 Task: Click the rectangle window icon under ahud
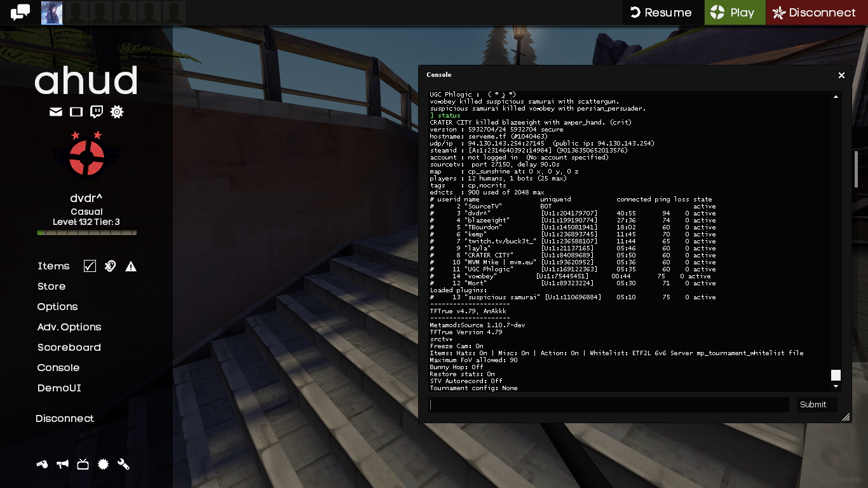pyautogui.click(x=76, y=112)
